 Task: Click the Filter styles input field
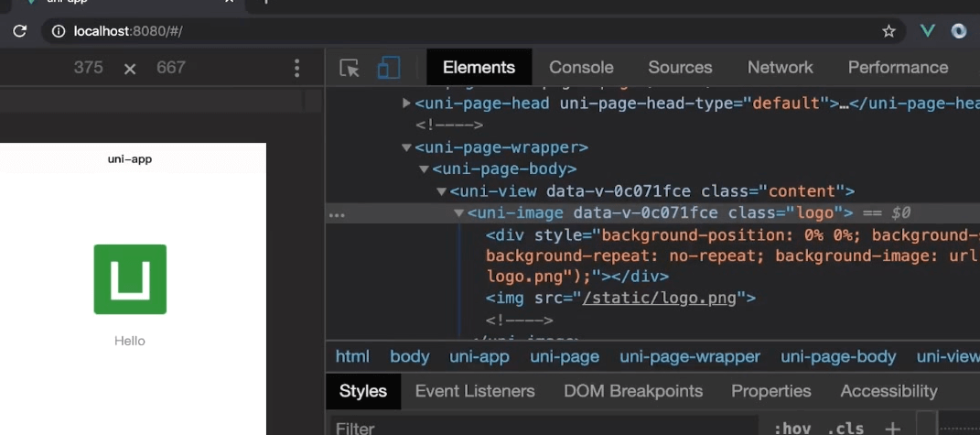[x=544, y=427]
